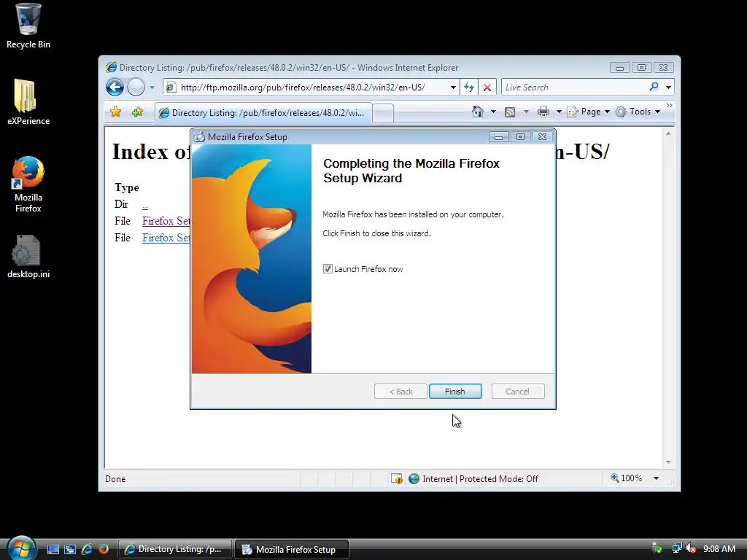Click the Print icon in command bar
This screenshot has height=560, width=747.
click(543, 112)
